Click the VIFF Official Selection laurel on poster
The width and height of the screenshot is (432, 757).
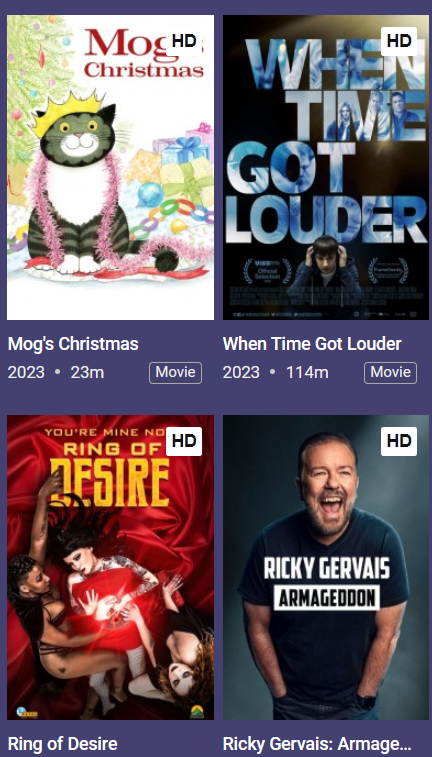267,272
